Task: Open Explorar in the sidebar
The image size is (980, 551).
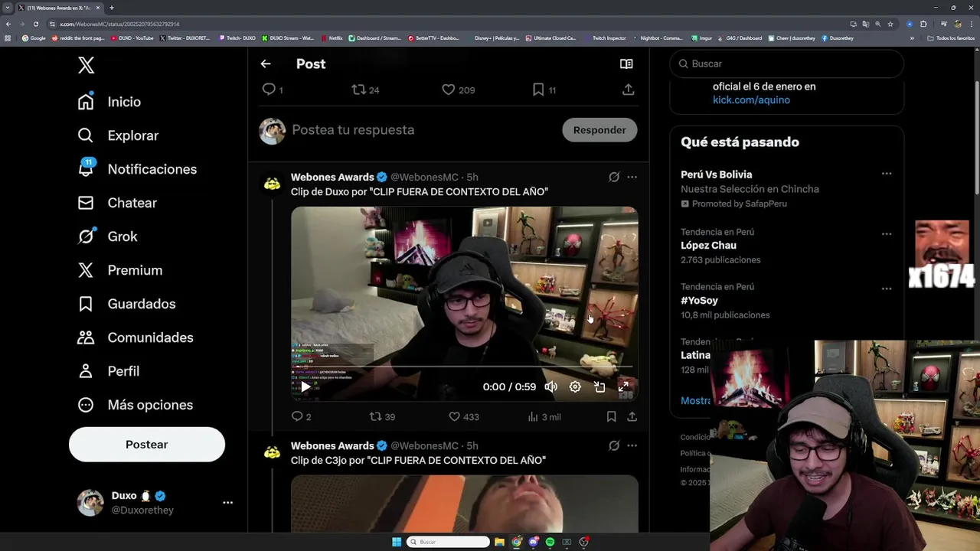Action: point(118,135)
